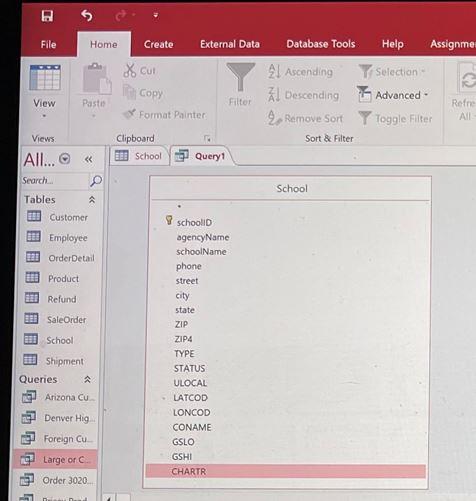
Task: Click the School field list title bar
Action: coord(291,189)
